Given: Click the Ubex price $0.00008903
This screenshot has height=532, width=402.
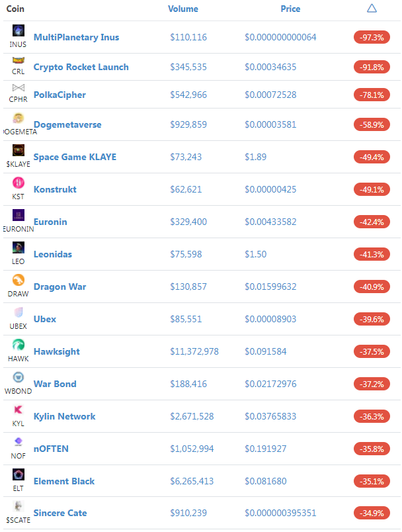Looking at the screenshot, I should point(270,320).
